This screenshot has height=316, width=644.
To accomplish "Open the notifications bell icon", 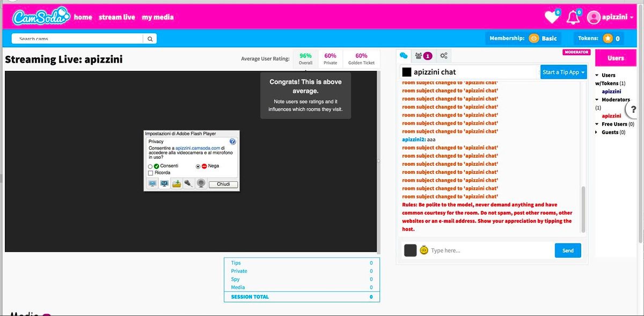I will click(573, 17).
